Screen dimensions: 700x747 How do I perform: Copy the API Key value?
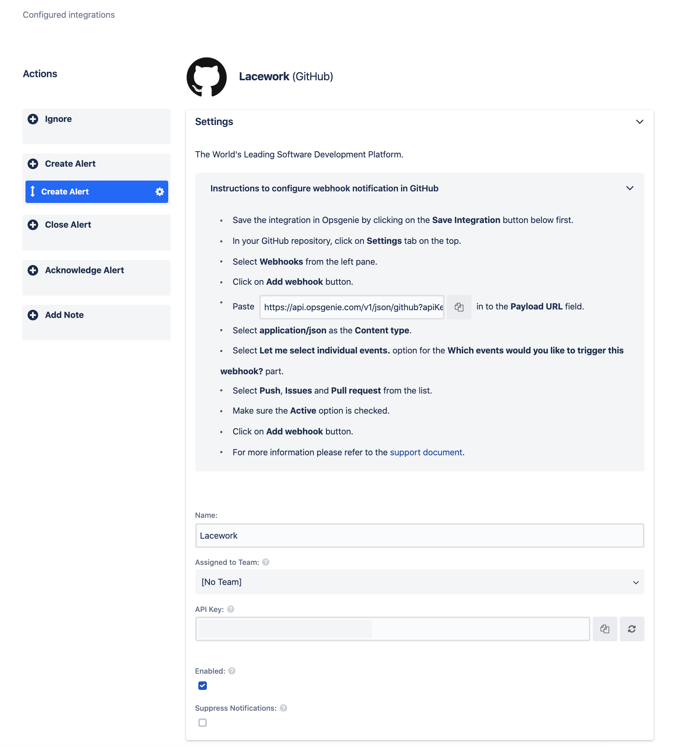pyautogui.click(x=605, y=629)
